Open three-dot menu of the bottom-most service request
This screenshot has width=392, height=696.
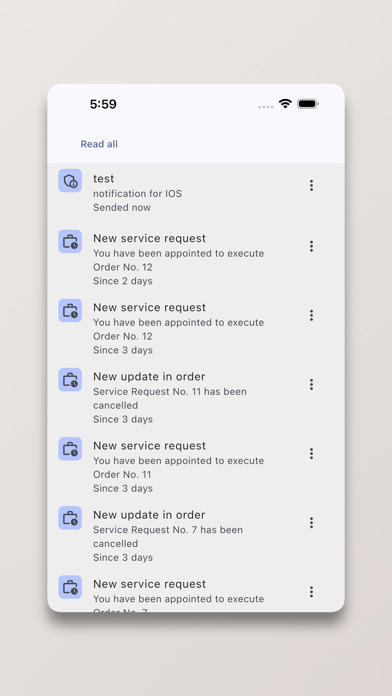point(311,592)
